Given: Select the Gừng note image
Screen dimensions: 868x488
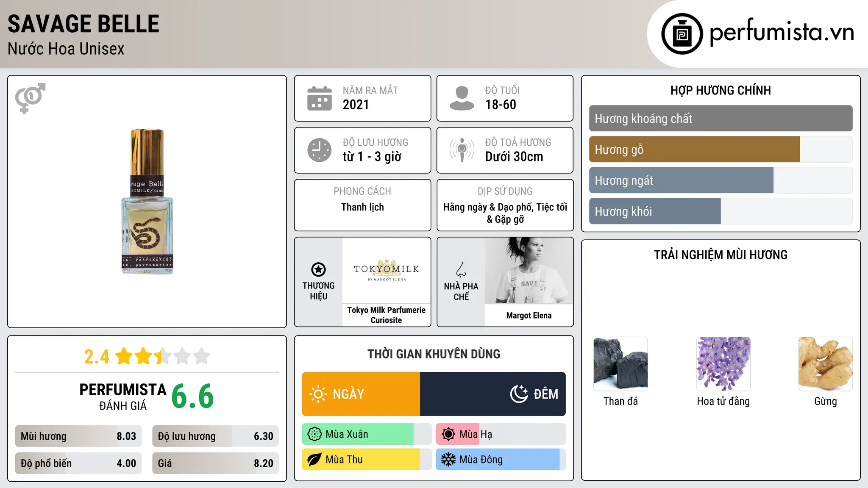Looking at the screenshot, I should 826,364.
